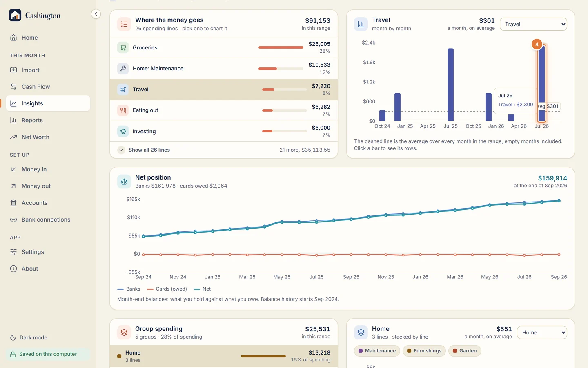The image size is (588, 368).
Task: Open the Home page
Action: pos(48,38)
